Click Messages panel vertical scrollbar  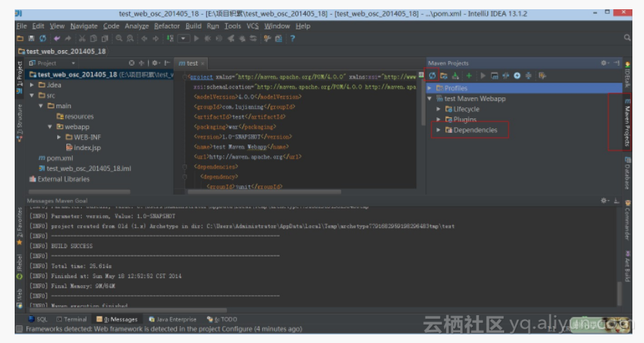[619, 294]
